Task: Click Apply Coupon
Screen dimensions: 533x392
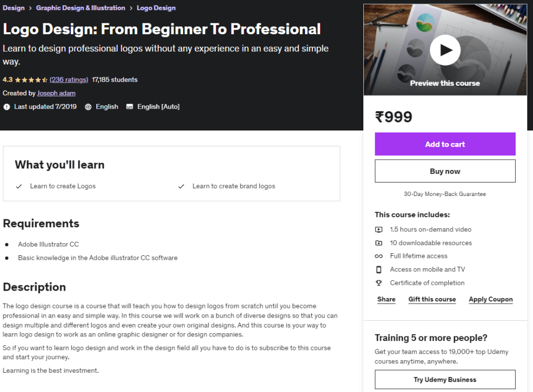Action: coord(491,299)
